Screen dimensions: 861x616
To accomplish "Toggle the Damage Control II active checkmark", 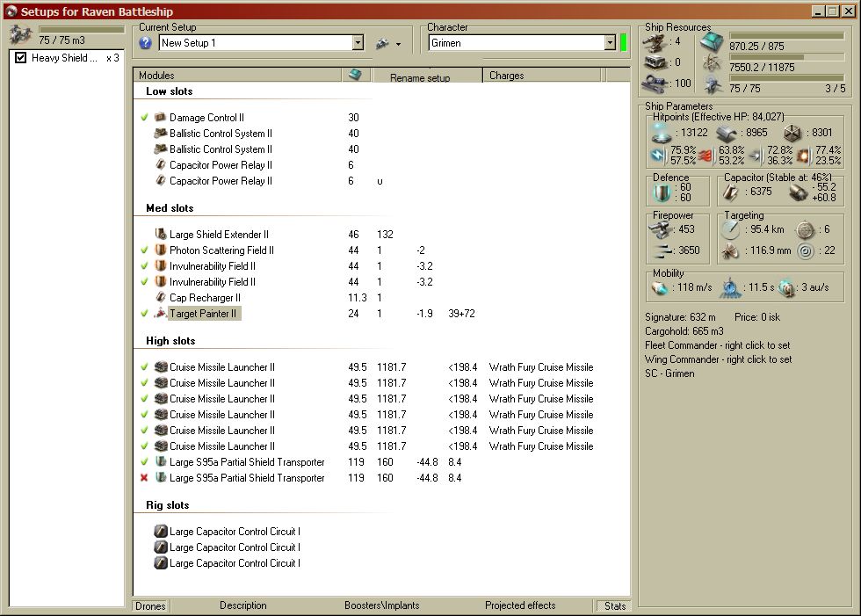I will point(144,117).
